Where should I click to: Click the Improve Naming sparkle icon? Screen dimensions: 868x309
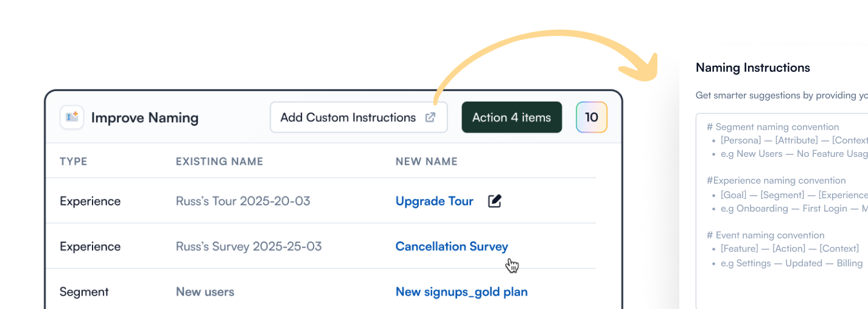72,117
